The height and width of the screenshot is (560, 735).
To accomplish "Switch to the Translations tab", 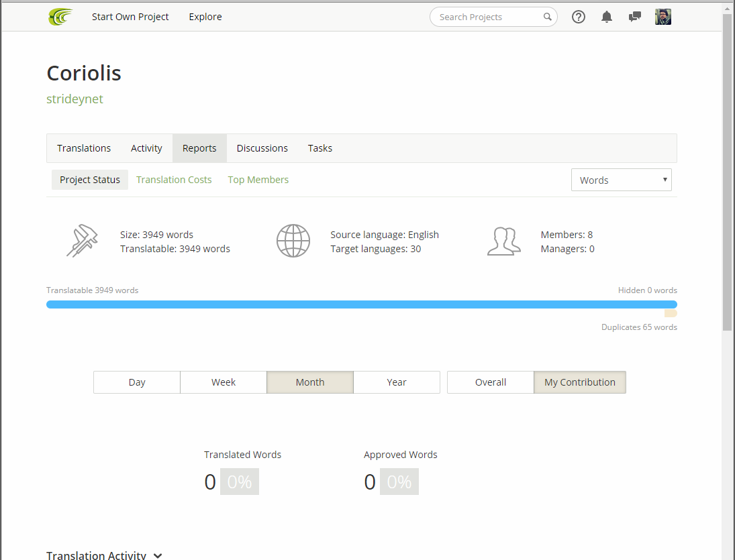I will 84,148.
